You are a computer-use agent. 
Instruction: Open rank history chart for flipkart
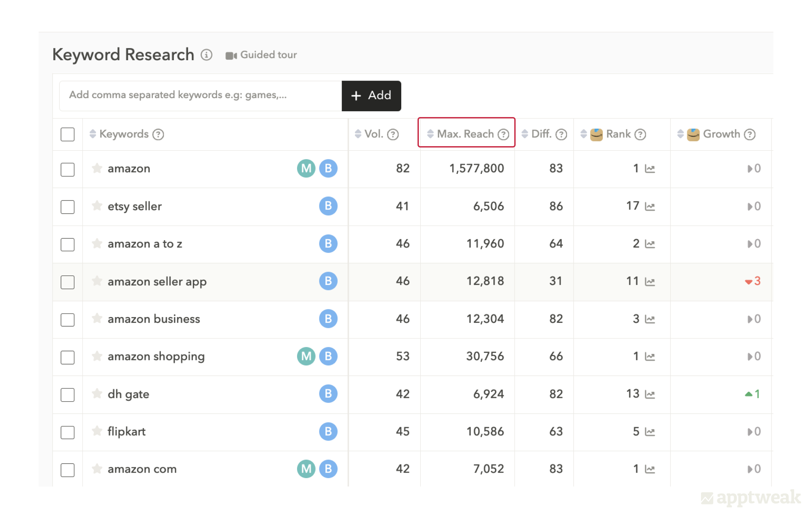point(650,432)
